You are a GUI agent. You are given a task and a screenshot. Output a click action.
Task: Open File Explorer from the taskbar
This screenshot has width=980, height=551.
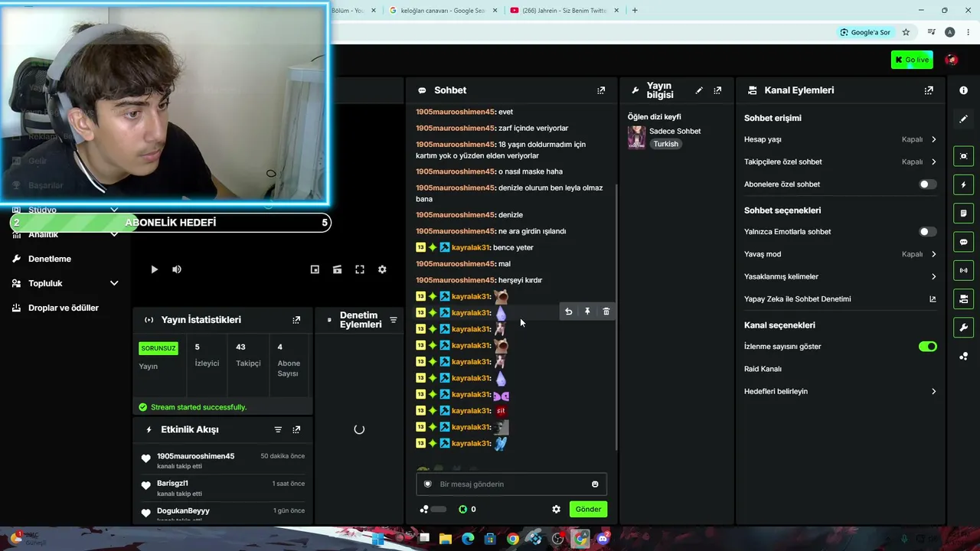[445, 539]
